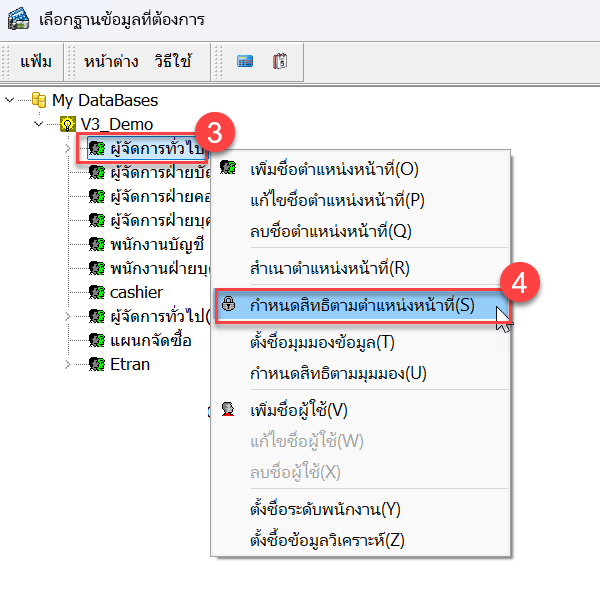
Task: Choose ตั้งชื่อมุมมองข้อมูล(T) menu entry
Action: coord(361,342)
